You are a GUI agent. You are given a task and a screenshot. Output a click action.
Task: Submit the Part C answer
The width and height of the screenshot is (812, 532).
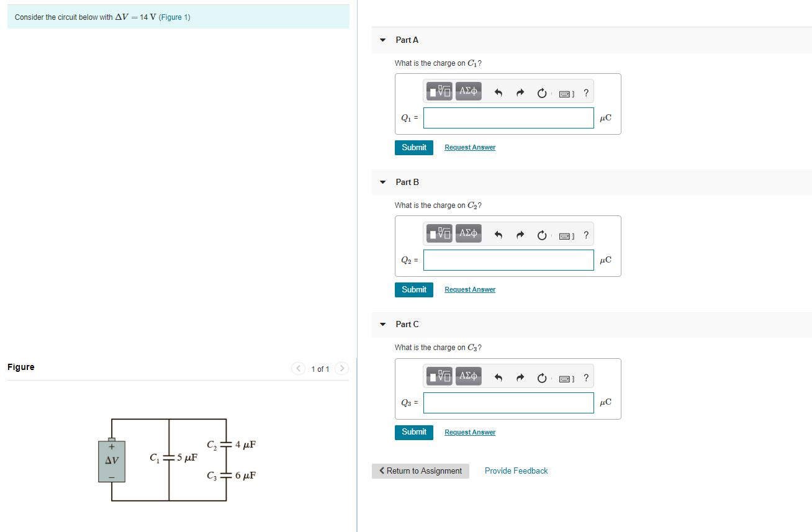tap(414, 431)
